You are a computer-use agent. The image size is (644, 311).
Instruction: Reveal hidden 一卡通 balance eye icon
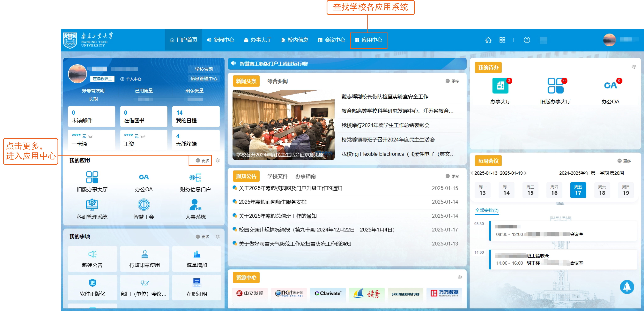[x=91, y=137]
